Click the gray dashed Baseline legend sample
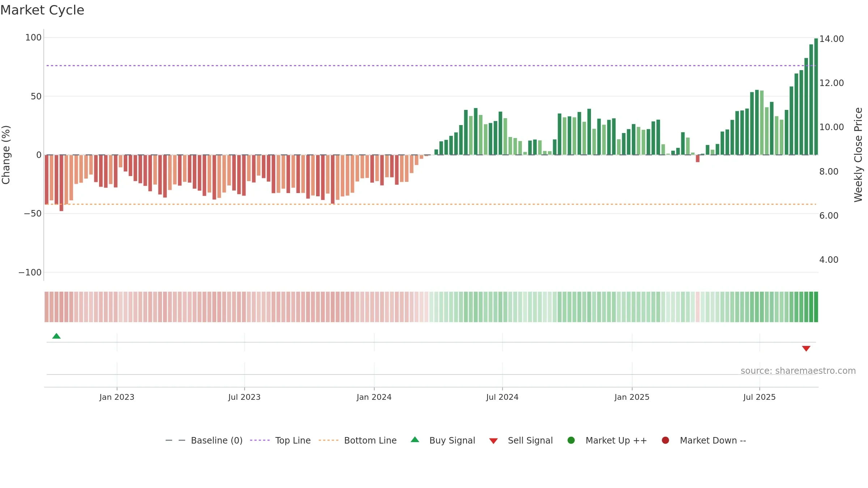The height and width of the screenshot is (488, 868). pos(175,440)
